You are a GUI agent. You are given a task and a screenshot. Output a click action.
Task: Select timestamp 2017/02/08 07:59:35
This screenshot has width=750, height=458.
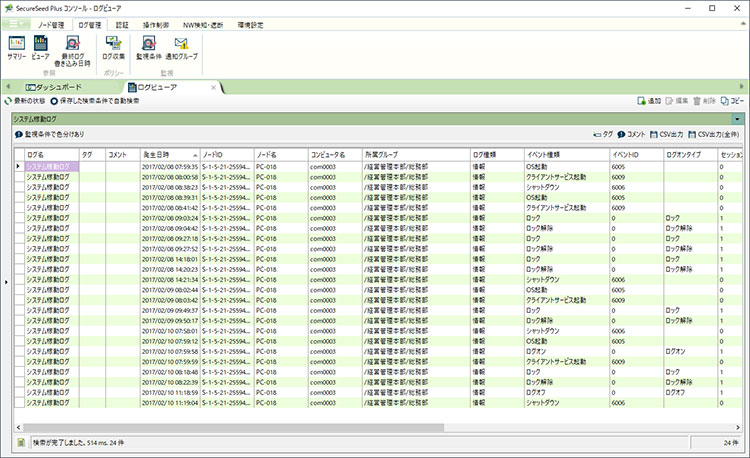click(170, 167)
